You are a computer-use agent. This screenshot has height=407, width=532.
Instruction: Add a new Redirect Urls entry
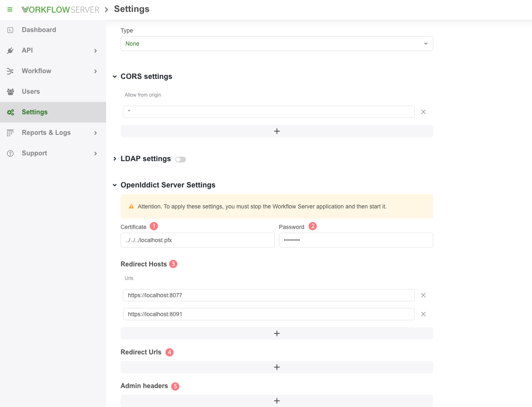click(x=276, y=367)
